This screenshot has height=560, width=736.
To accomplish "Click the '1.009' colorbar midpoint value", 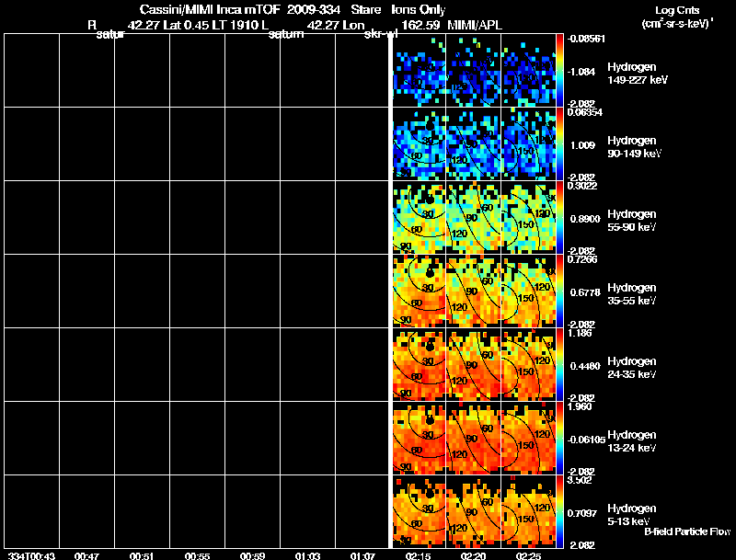I will click(583, 145).
